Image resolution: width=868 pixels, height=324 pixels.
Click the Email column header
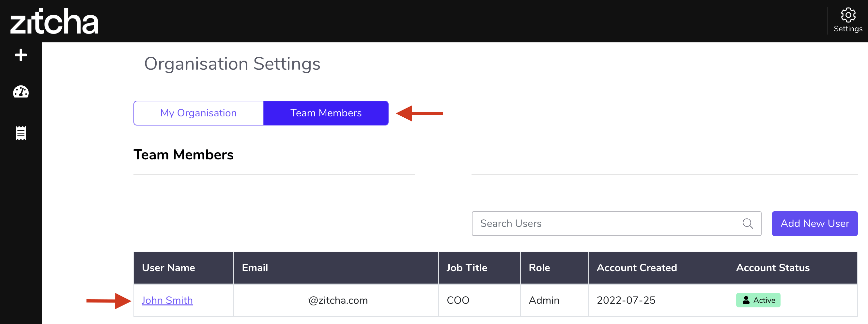(x=255, y=268)
